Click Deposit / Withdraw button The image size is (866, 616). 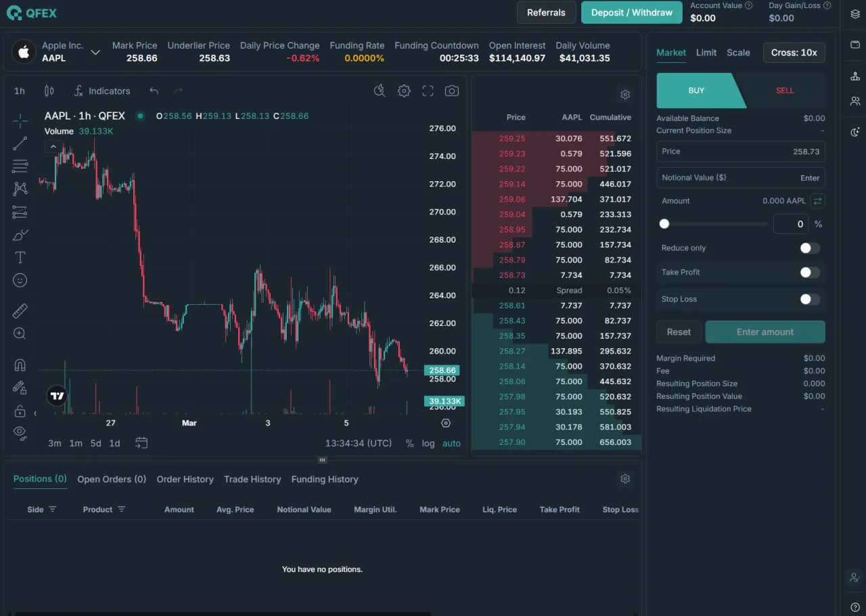(x=632, y=12)
